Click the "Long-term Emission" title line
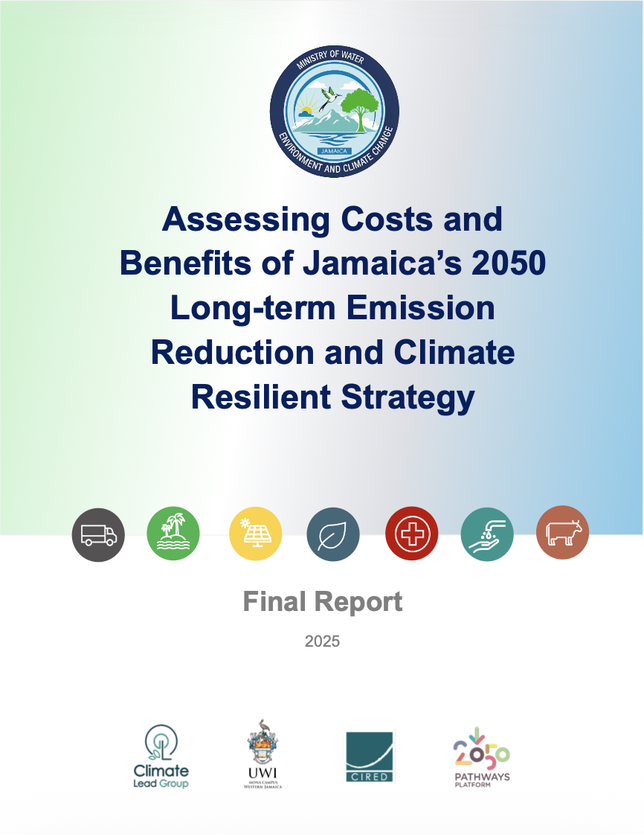Image resolution: width=644 pixels, height=835 pixels. (x=332, y=308)
